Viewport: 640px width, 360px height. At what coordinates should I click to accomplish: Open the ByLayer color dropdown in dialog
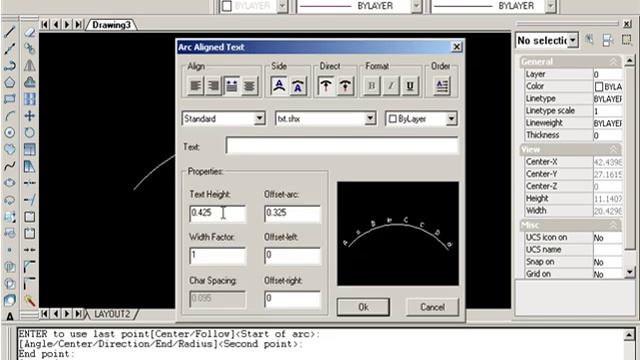(x=451, y=119)
